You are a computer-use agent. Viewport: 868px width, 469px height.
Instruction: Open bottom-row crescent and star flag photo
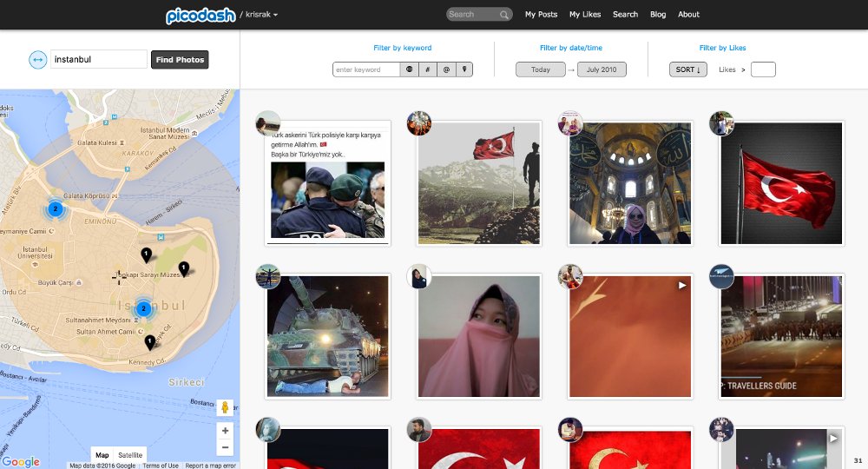(479, 448)
